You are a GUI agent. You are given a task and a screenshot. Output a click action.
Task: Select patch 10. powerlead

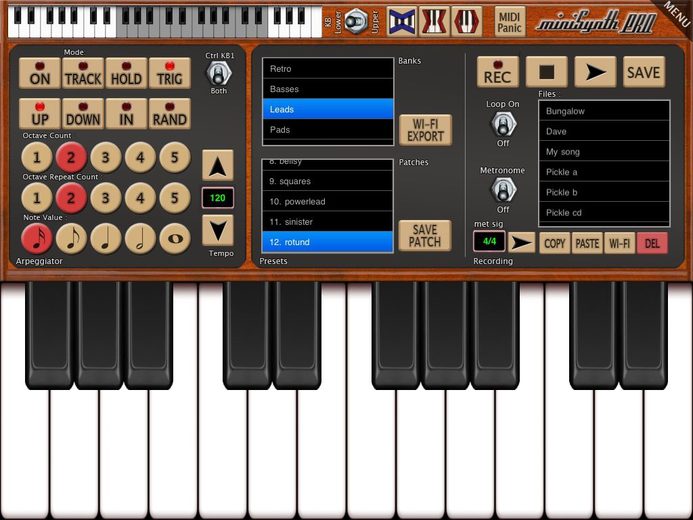[x=327, y=201]
